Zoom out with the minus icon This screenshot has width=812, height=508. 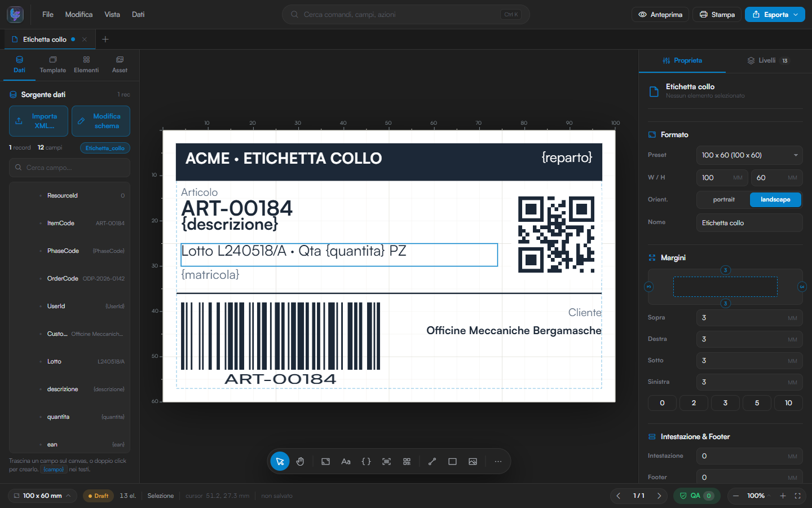click(x=735, y=496)
